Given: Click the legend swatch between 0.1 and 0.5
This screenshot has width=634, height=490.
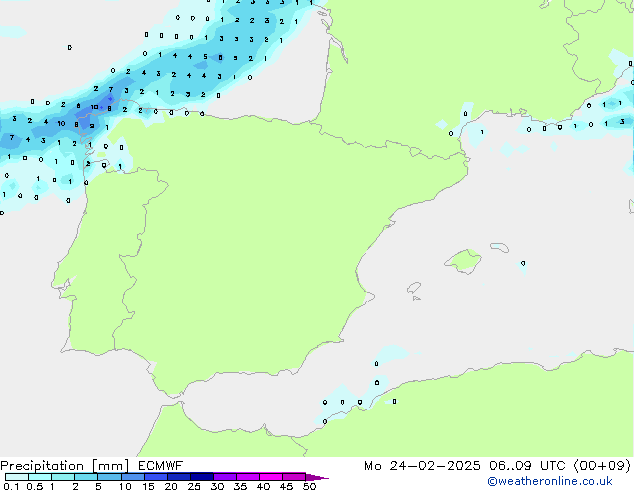Looking at the screenshot, I should pyautogui.click(x=17, y=477).
